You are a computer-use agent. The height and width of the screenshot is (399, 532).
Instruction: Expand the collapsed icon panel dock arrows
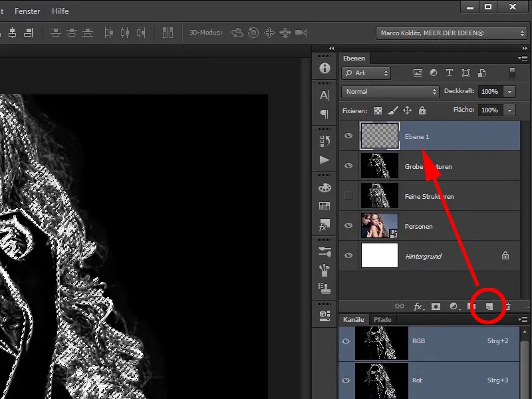point(331,48)
